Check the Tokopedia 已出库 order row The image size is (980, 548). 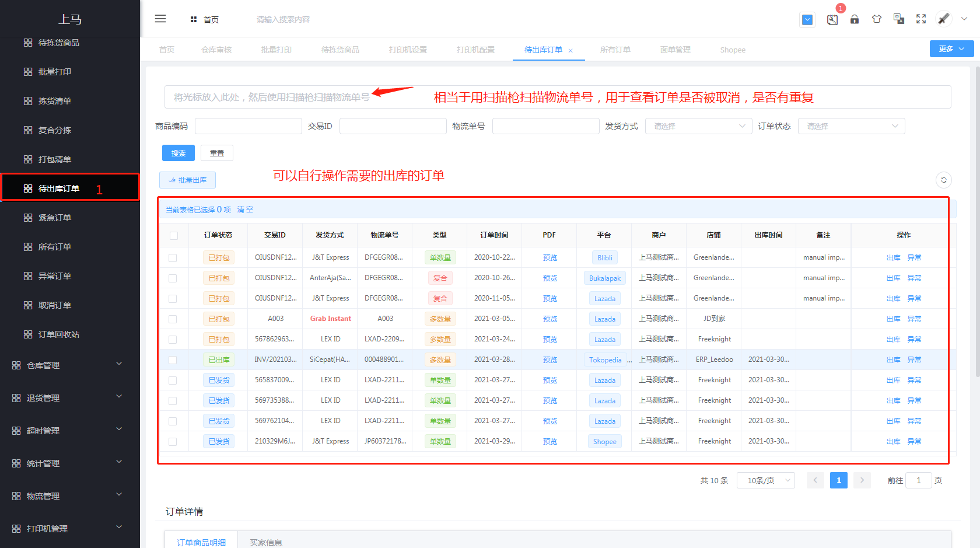coord(173,360)
